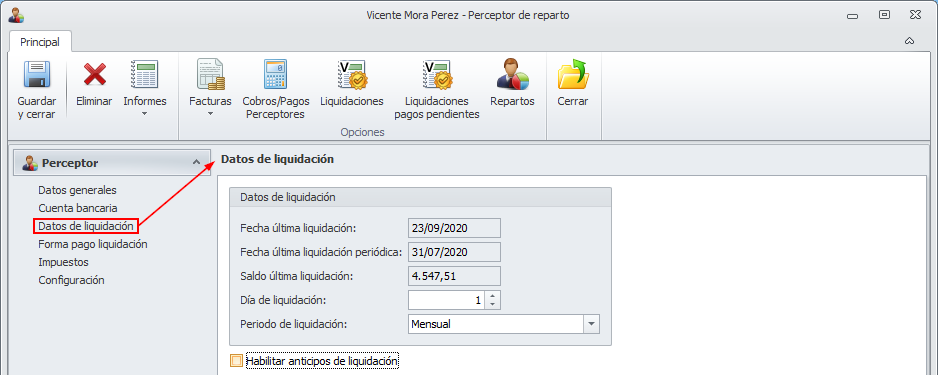
Task: Click the red X Eliminar icon
Action: [95, 75]
